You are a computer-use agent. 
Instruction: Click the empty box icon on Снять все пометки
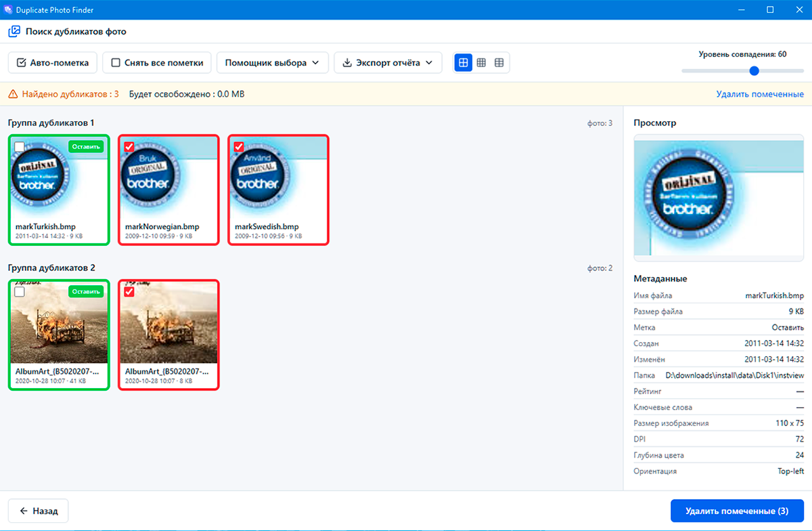click(116, 63)
